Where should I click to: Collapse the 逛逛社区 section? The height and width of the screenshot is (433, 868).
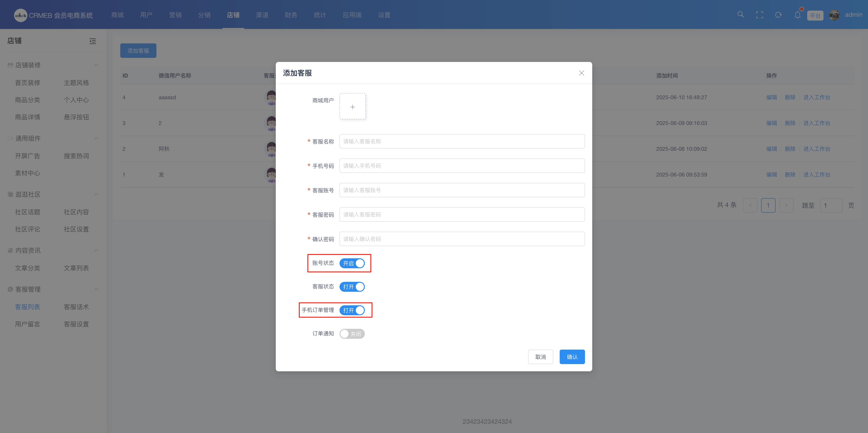tap(96, 194)
